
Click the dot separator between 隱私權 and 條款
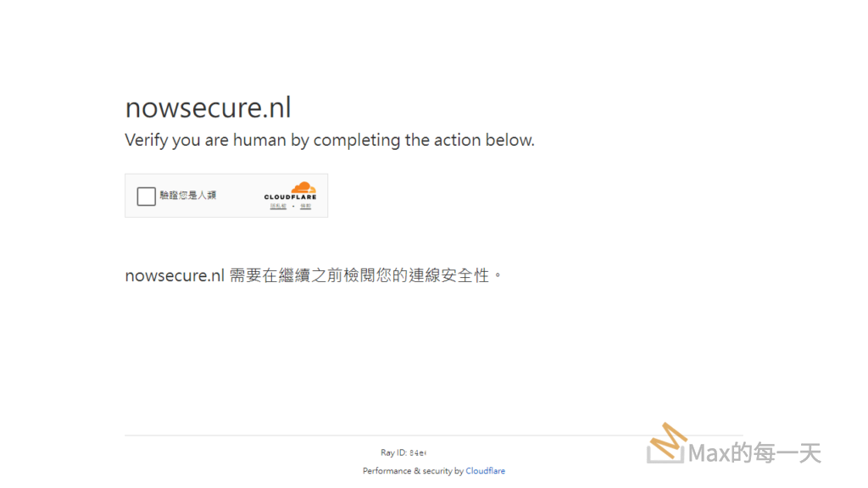coord(292,207)
